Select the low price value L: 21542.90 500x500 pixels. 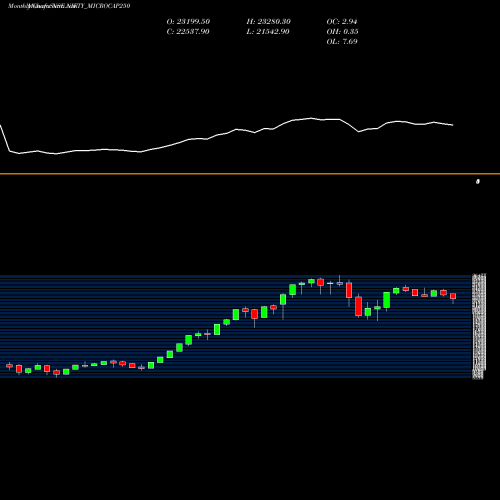click(268, 32)
